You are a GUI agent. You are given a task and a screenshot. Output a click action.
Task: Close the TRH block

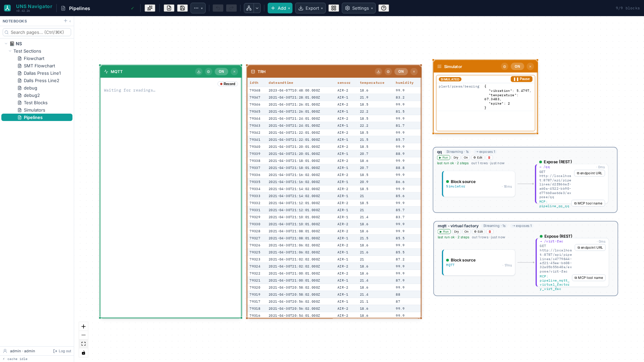pos(414,71)
